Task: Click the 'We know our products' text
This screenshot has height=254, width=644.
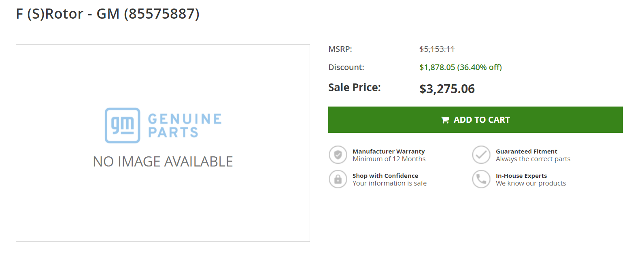Action: point(531,183)
